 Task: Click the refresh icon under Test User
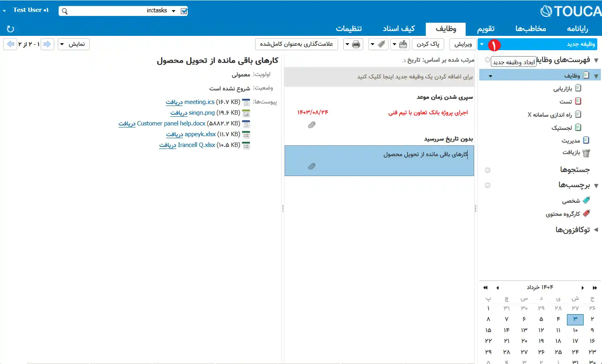(x=10, y=29)
